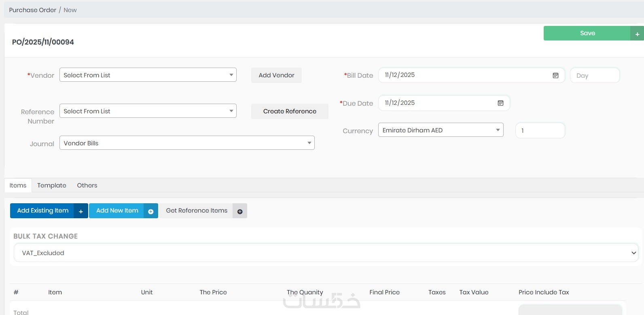The height and width of the screenshot is (315, 644).
Task: Click the Create Reference button
Action: 290,111
